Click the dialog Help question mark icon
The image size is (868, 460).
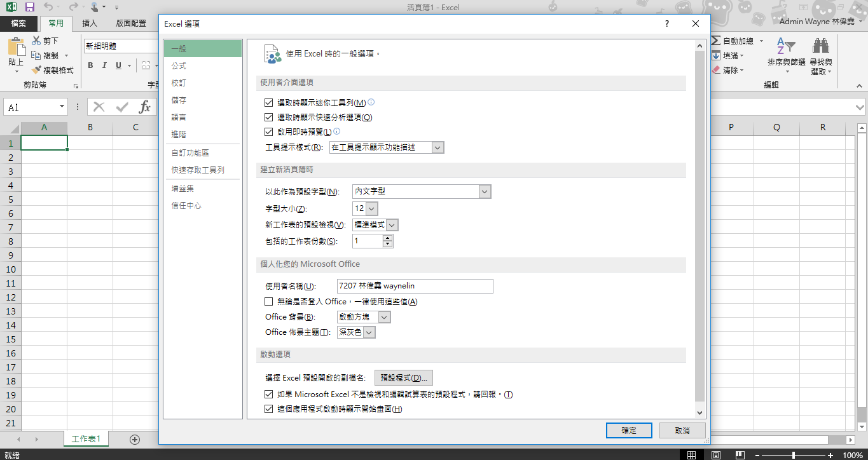tap(666, 24)
